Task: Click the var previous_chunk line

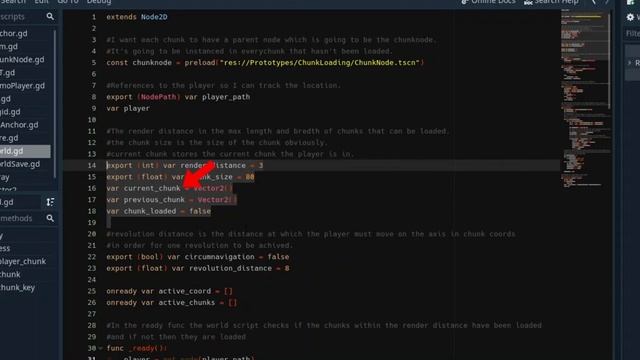Action: (x=171, y=200)
